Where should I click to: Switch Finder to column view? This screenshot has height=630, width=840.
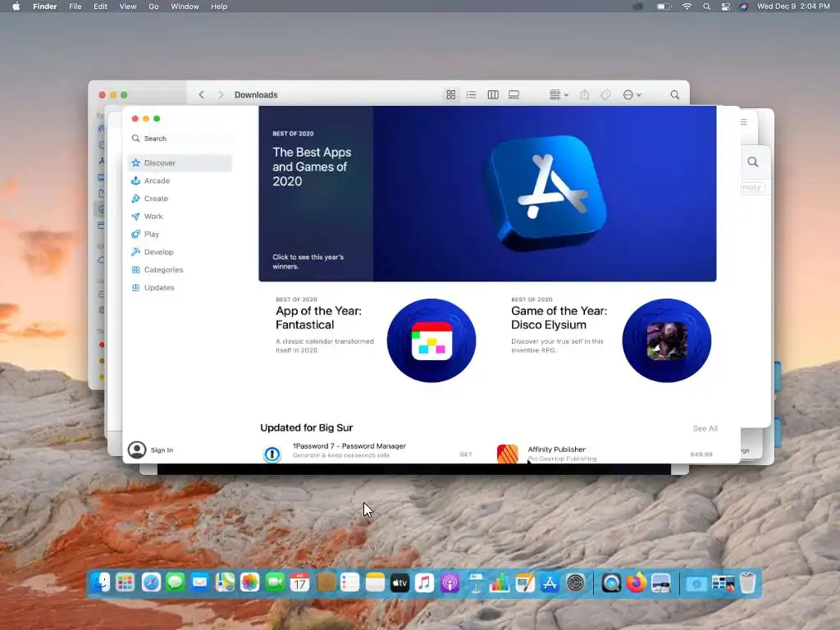pyautogui.click(x=493, y=95)
